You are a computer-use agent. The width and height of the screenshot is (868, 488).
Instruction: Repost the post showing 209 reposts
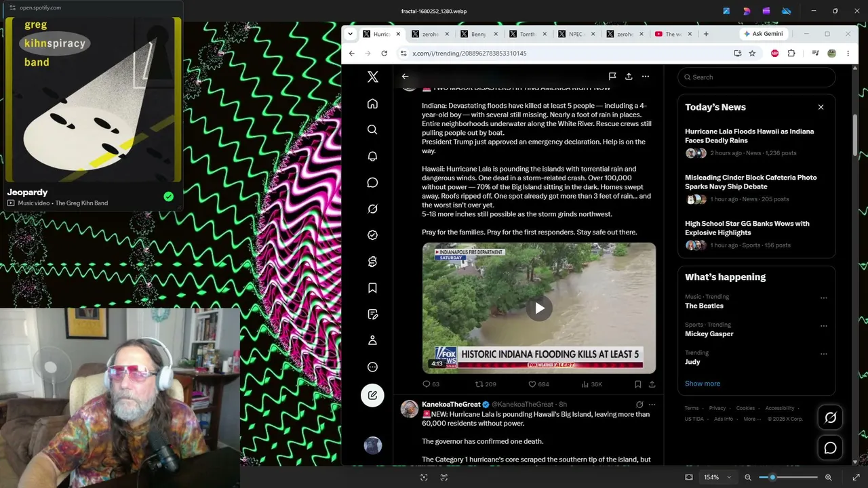click(x=486, y=384)
